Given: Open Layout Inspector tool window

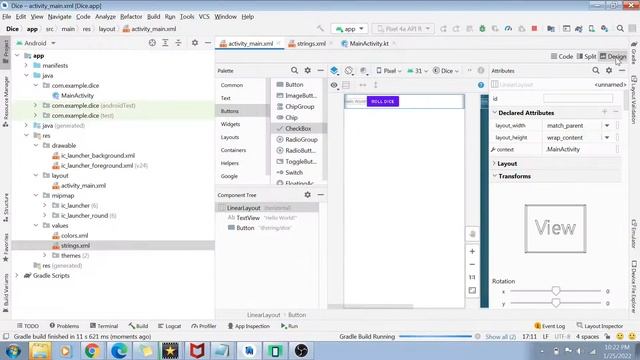Looking at the screenshot, I should 600,326.
